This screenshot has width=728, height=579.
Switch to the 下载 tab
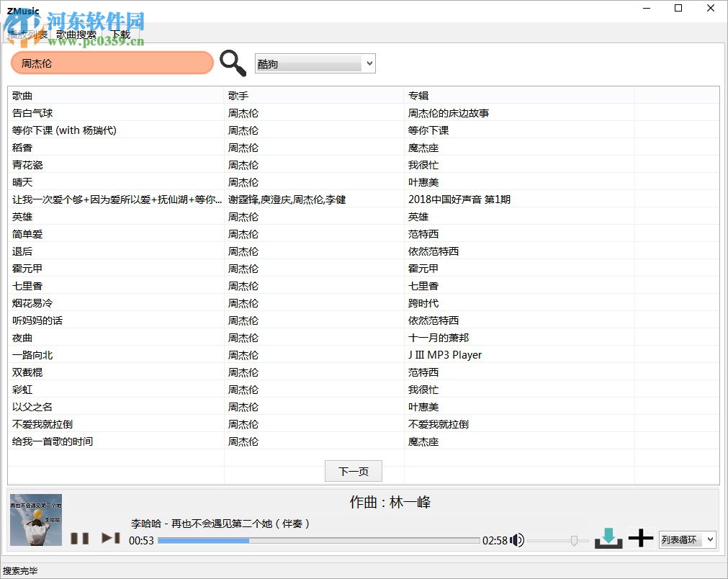pos(120,34)
